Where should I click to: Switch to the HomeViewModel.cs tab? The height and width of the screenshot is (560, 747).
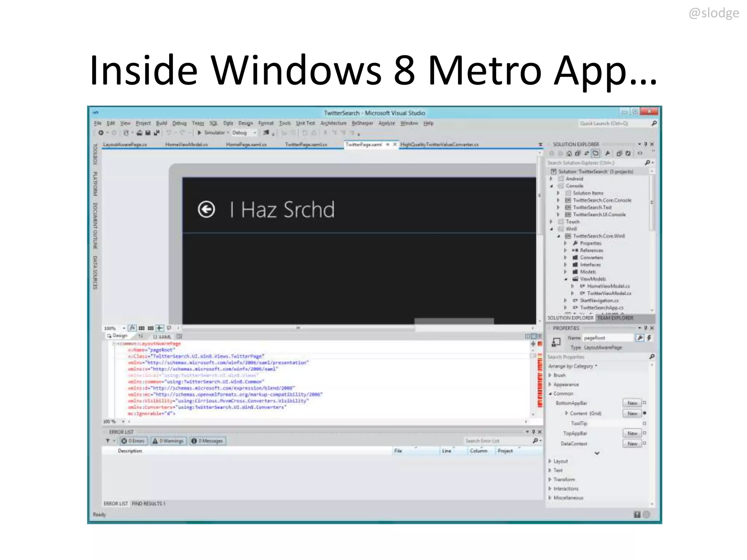(186, 145)
